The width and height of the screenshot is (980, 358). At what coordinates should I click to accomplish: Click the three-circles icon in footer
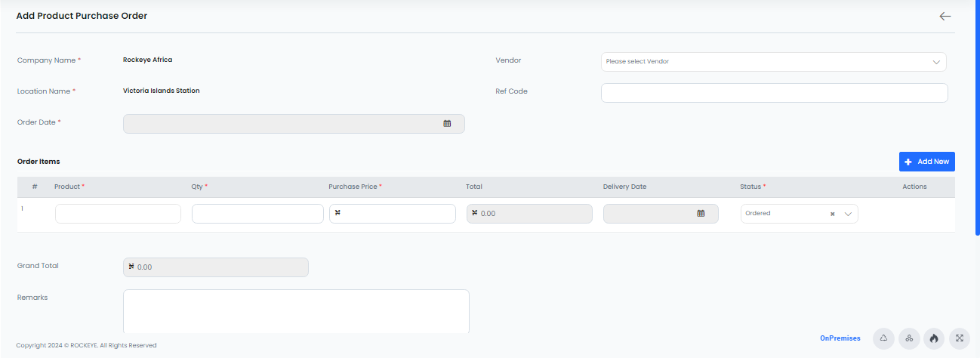[x=909, y=338]
